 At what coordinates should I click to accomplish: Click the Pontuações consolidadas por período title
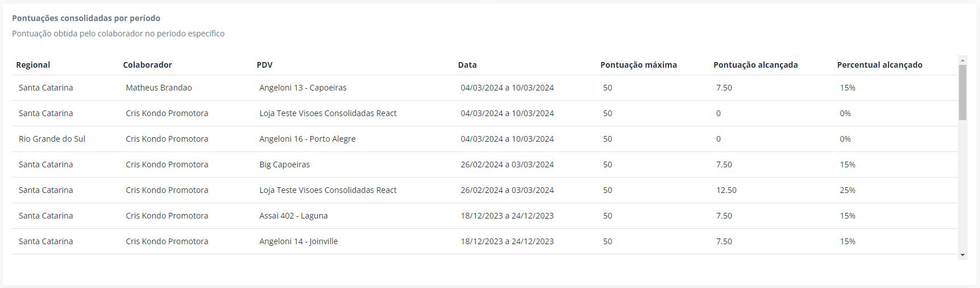(86, 18)
